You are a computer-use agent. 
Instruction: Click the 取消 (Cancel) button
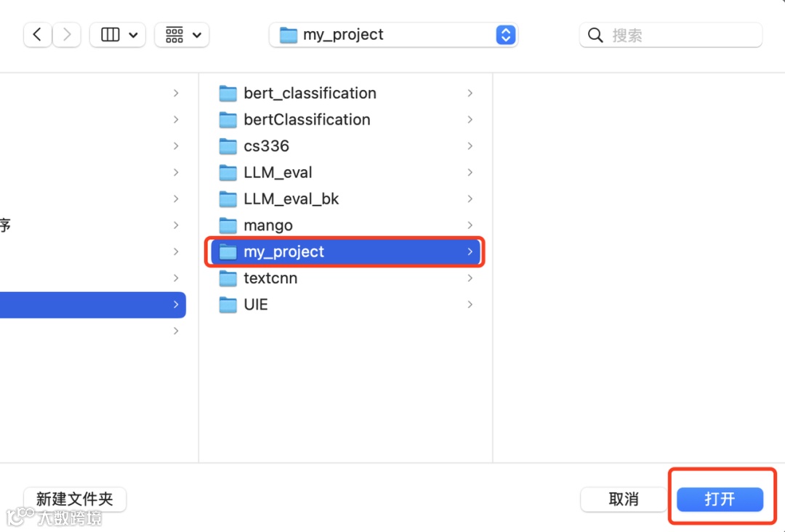point(623,499)
